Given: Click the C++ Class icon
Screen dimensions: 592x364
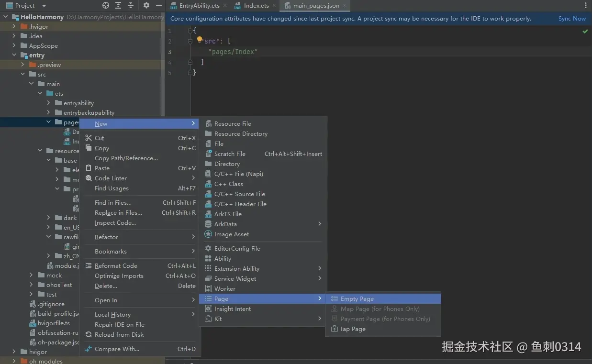Looking at the screenshot, I should pyautogui.click(x=208, y=184).
